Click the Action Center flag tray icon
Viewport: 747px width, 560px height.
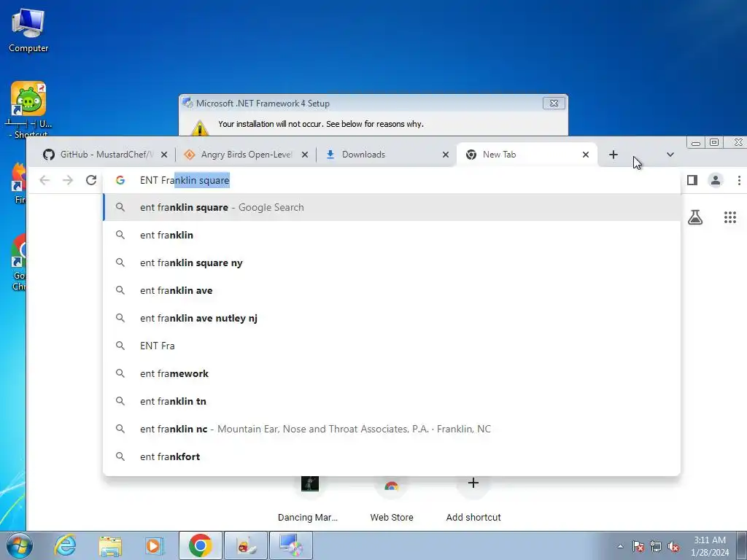pos(638,546)
